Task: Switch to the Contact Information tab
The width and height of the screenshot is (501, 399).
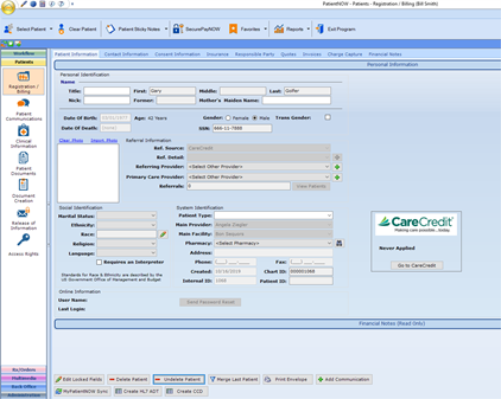Action: (x=126, y=54)
